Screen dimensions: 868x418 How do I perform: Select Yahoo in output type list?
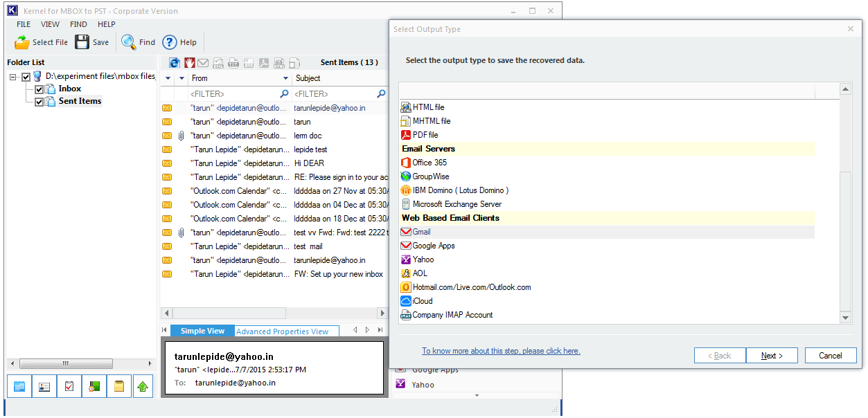[418, 260]
